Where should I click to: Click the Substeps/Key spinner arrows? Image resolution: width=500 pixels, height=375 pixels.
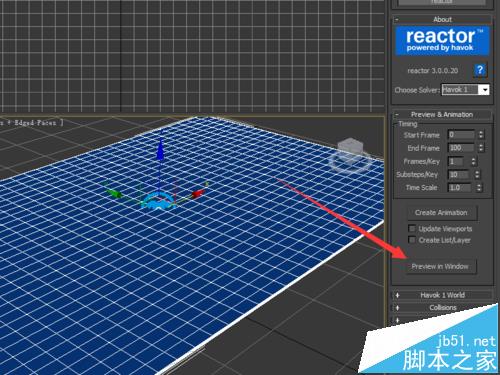(x=477, y=174)
